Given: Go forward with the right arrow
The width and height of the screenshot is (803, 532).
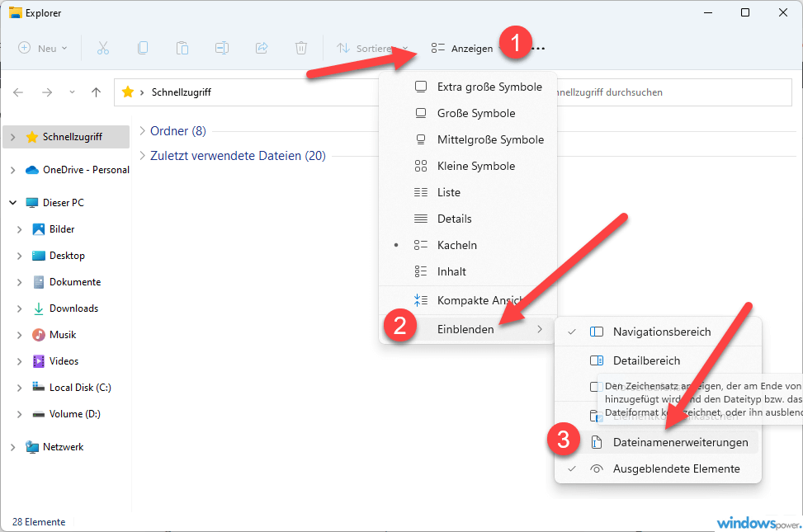Looking at the screenshot, I should 47,92.
